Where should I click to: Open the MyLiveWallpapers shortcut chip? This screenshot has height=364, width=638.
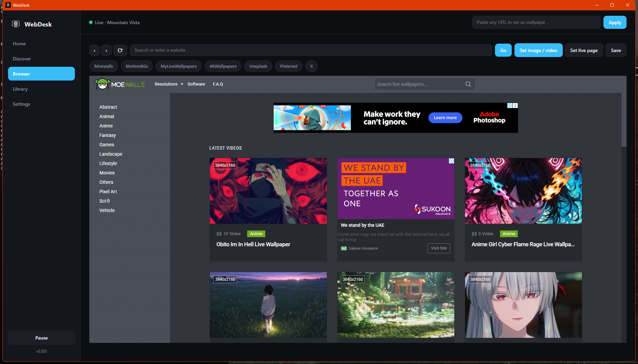point(179,66)
